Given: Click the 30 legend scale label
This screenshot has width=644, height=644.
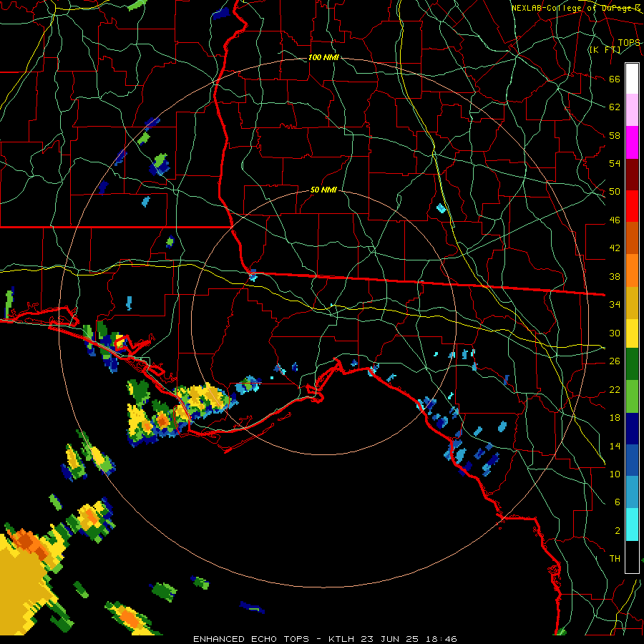Looking at the screenshot, I should pos(615,333).
